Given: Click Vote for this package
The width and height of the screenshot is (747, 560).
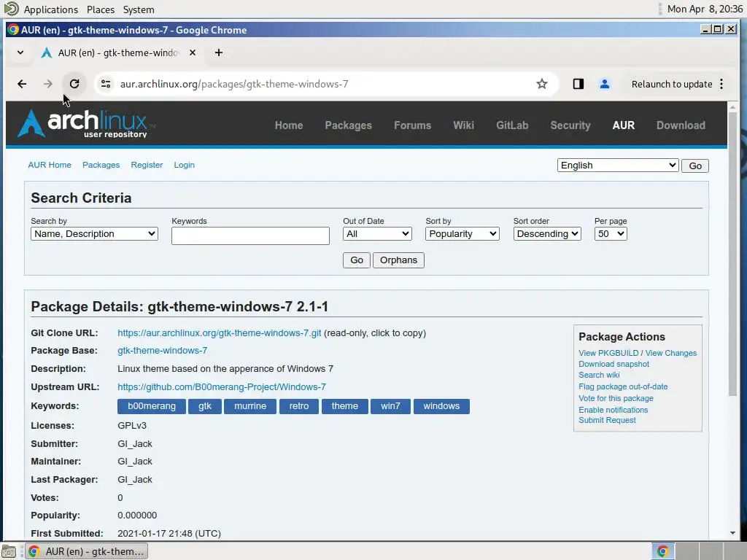Looking at the screenshot, I should click(x=616, y=398).
